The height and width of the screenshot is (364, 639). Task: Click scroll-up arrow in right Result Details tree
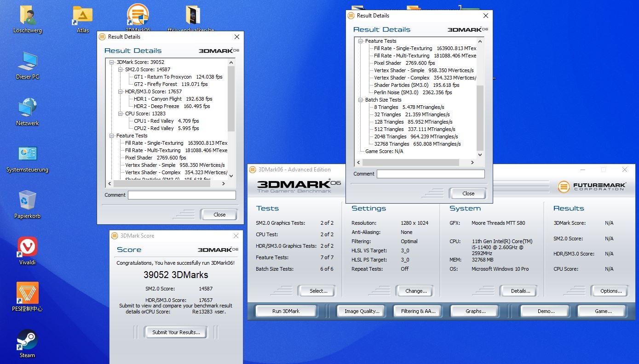click(480, 41)
